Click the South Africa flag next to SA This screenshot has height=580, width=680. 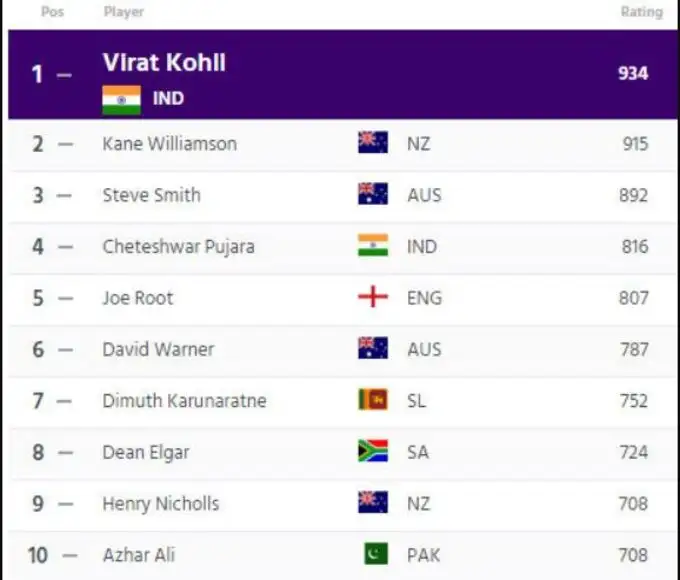[373, 452]
